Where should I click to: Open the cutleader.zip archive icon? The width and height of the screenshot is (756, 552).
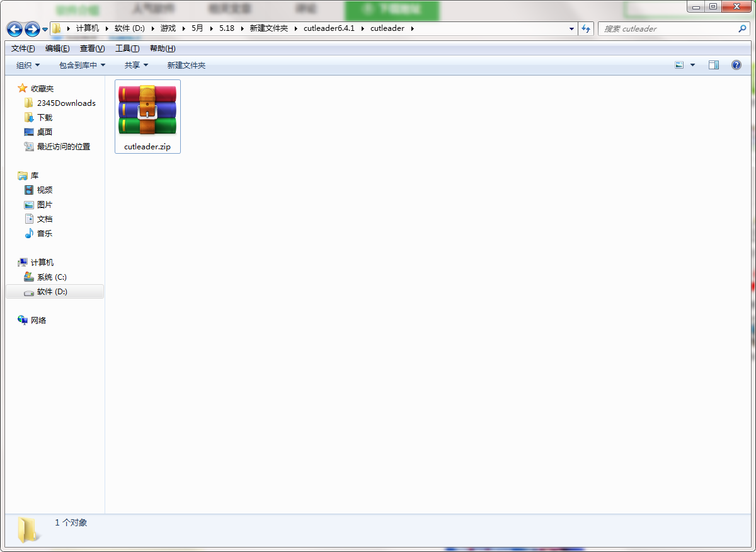coord(147,110)
